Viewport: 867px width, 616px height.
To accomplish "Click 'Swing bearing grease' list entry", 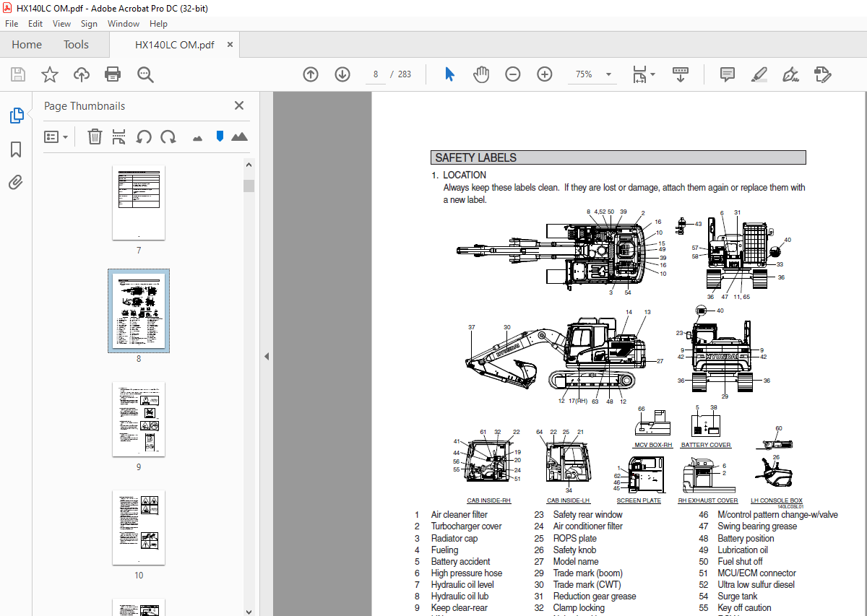I will point(757,526).
